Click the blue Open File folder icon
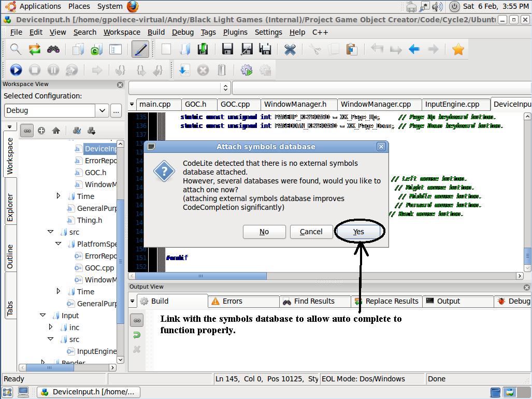The width and height of the screenshot is (532, 399). coord(185,50)
